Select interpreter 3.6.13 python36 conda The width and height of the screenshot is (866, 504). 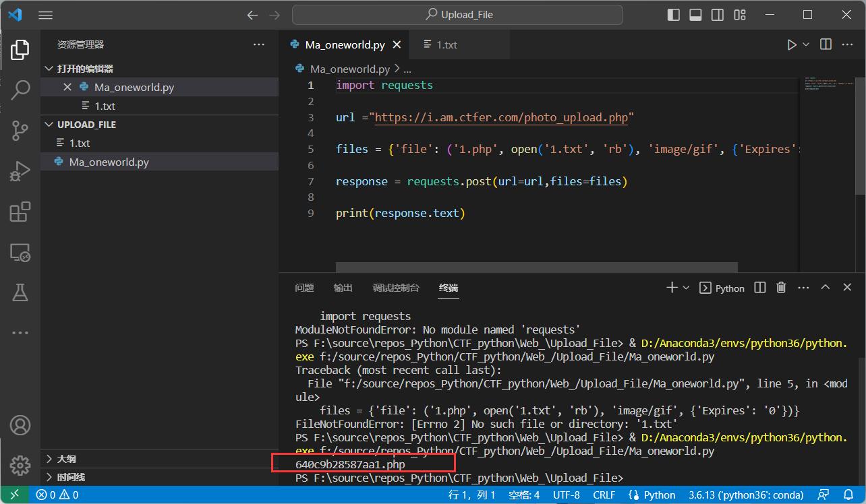point(745,495)
